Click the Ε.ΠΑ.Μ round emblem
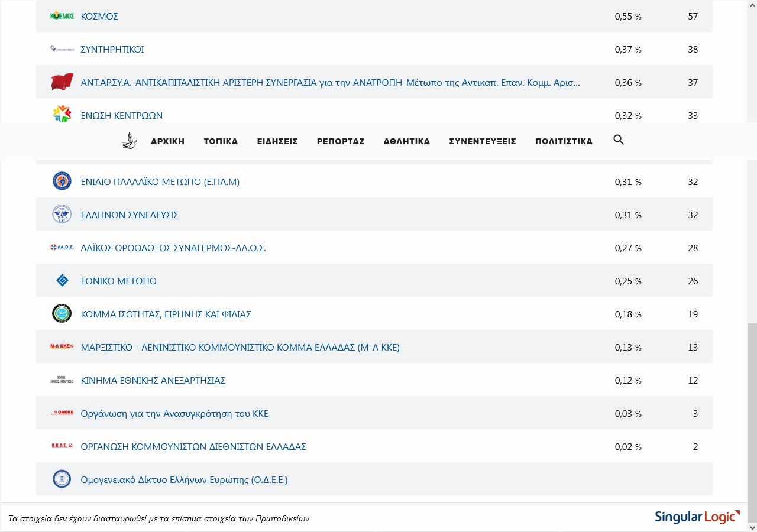Viewport: 757px width, 532px height. coord(62,181)
